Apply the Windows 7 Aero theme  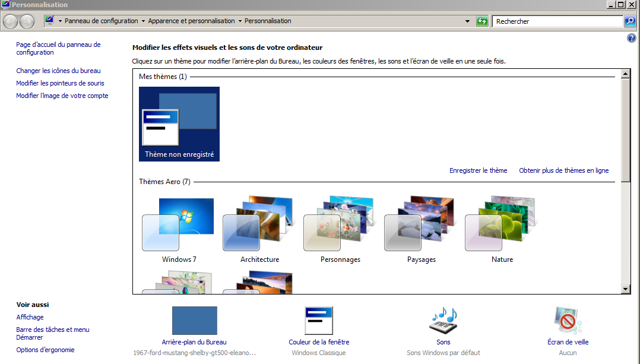pos(179,230)
